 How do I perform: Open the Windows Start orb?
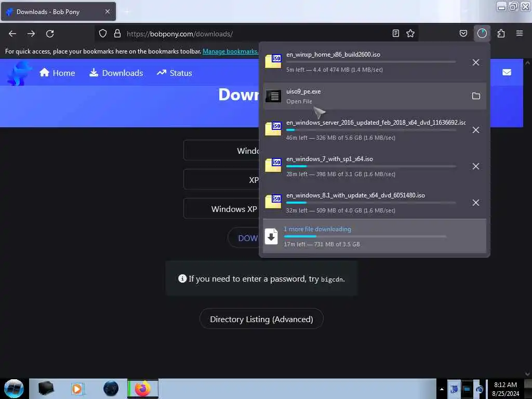pyautogui.click(x=14, y=389)
